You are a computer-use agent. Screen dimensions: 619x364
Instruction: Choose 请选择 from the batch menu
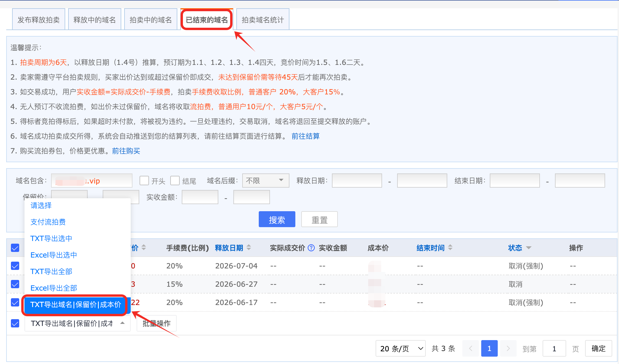coord(78,206)
